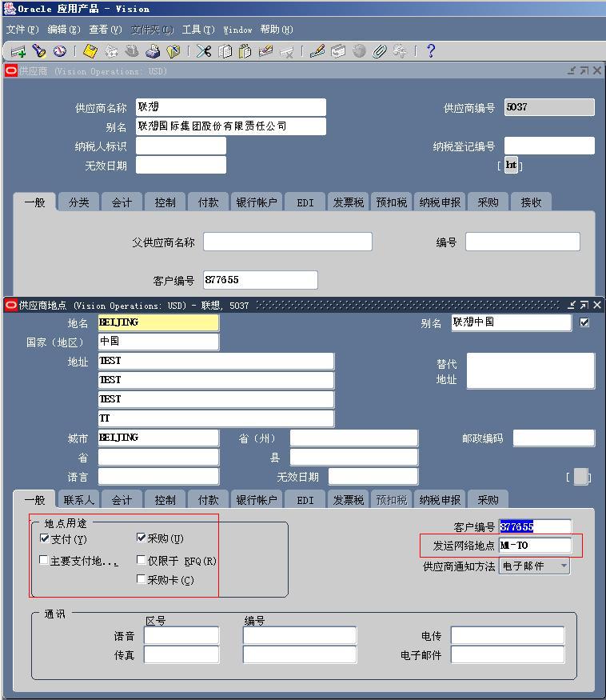606x700 pixels.
Task: Click the 邮政编码 input field
Action: pos(553,438)
